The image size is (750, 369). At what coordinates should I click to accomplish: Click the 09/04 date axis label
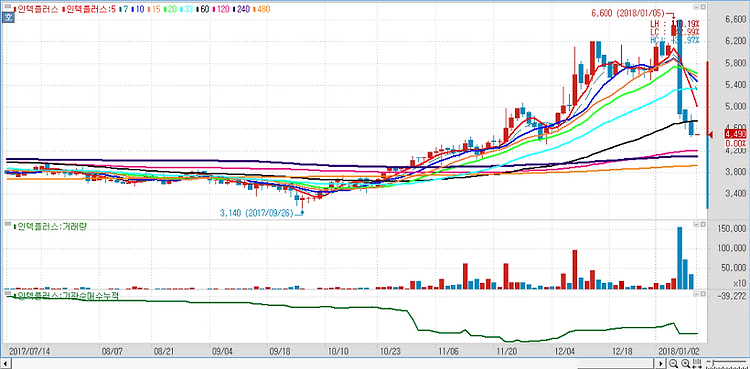coord(221,351)
